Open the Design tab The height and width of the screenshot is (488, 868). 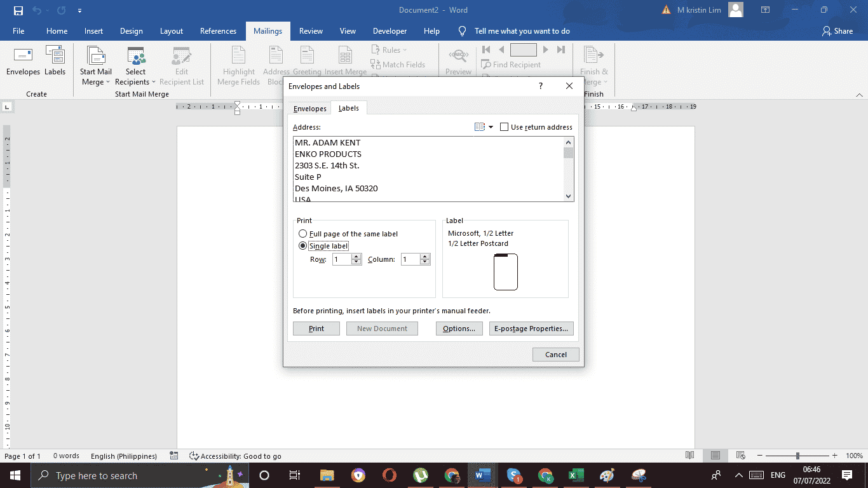(x=132, y=31)
